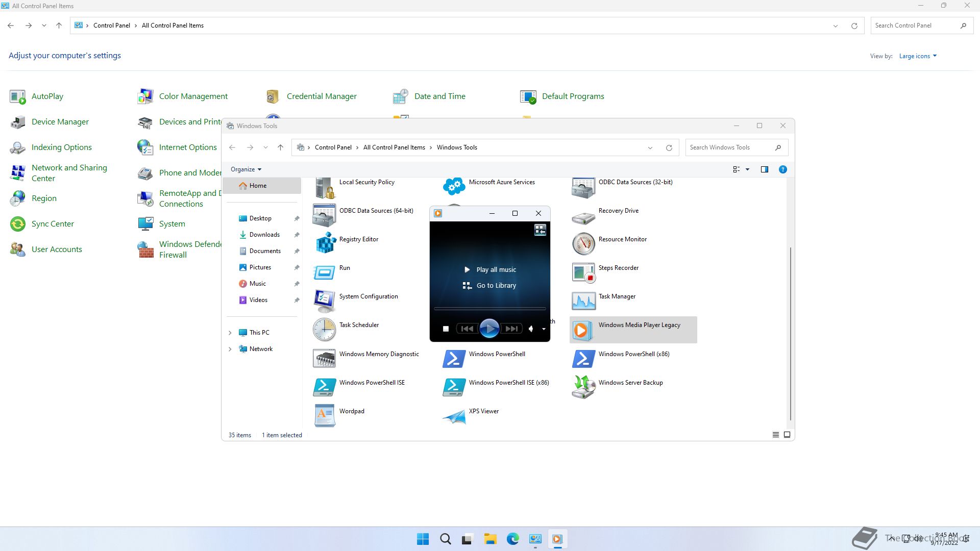Refresh the Windows Tools window
This screenshot has height=551, width=980.
point(669,148)
